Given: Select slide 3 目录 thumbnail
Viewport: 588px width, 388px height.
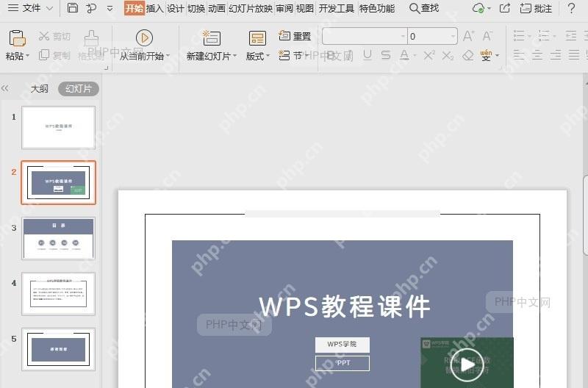Looking at the screenshot, I should pyautogui.click(x=59, y=238).
